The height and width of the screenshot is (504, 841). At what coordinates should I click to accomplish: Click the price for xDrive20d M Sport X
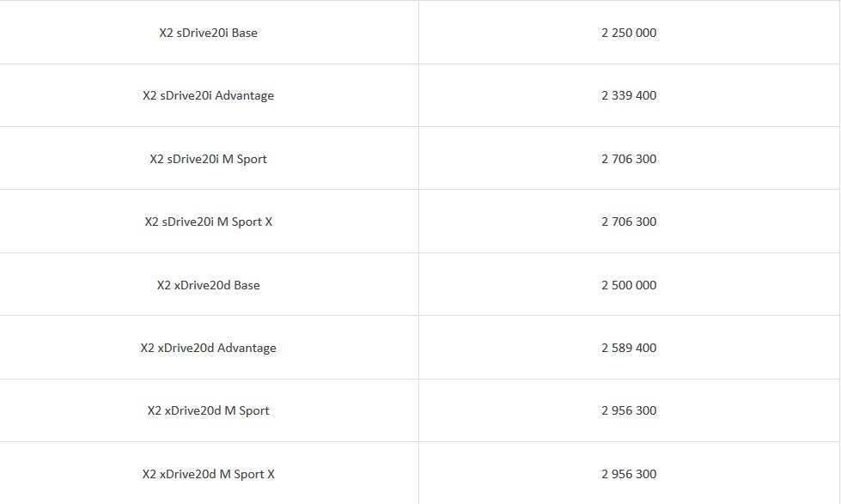(x=629, y=474)
